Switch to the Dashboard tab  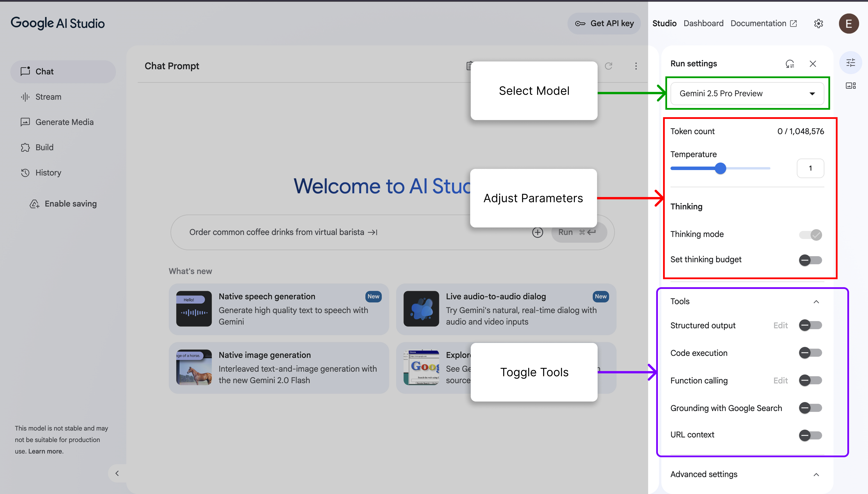pyautogui.click(x=703, y=23)
